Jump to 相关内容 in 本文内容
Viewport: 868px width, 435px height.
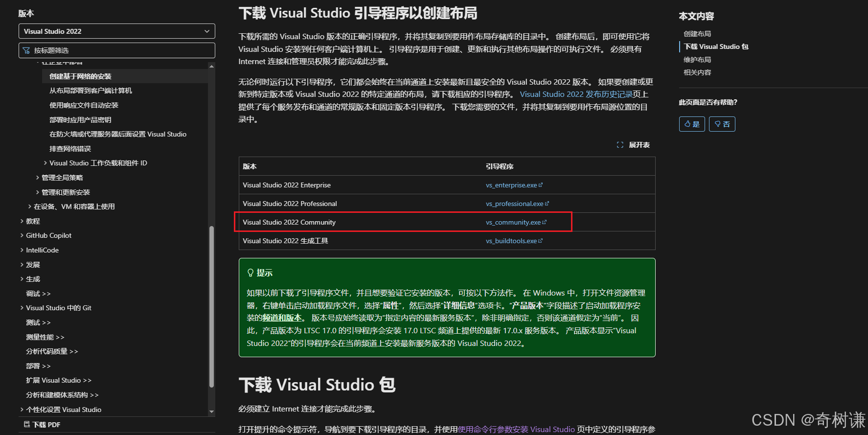pos(697,72)
